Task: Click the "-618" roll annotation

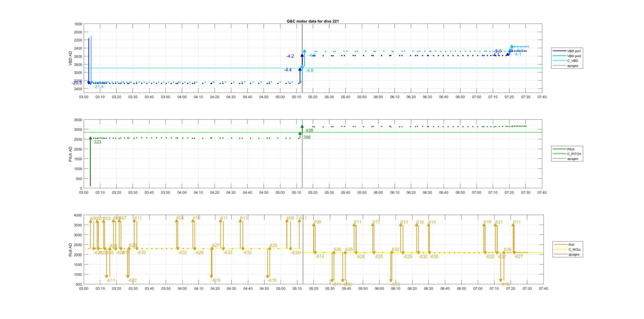Action: pos(272,280)
